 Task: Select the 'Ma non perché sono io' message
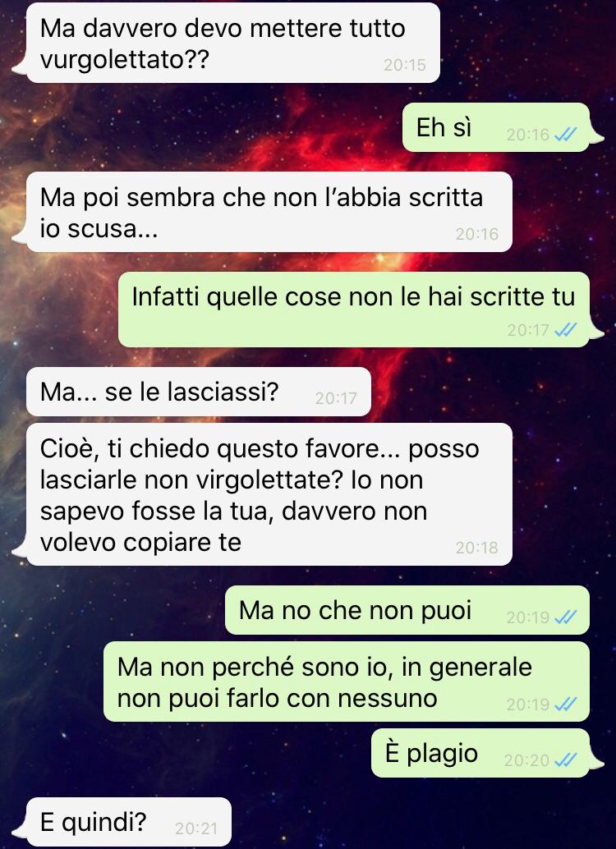347,681
